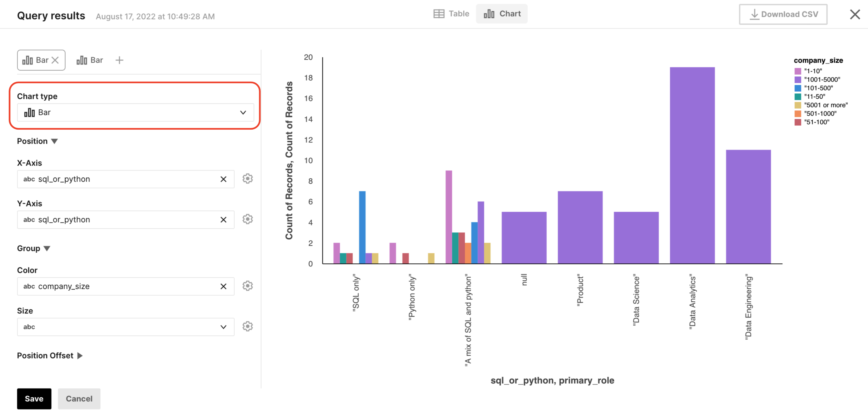Expand the Position Offset section
The width and height of the screenshot is (868, 415).
(x=80, y=356)
